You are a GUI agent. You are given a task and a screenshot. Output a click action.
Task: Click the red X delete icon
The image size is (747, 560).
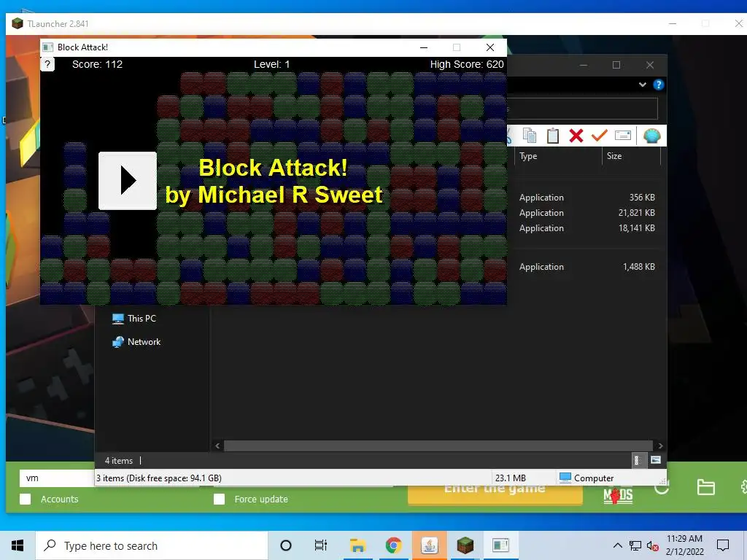(x=576, y=136)
